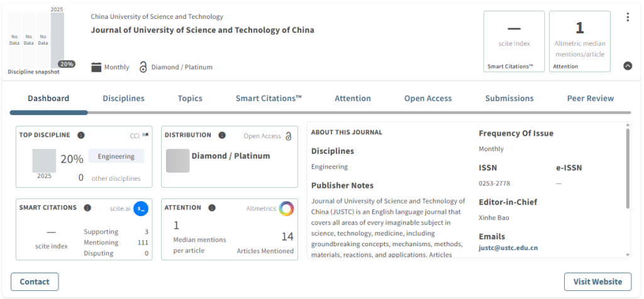Click the Altmetrics colorful donut icon
Viewport: 644px width, 299px height.
(286, 209)
